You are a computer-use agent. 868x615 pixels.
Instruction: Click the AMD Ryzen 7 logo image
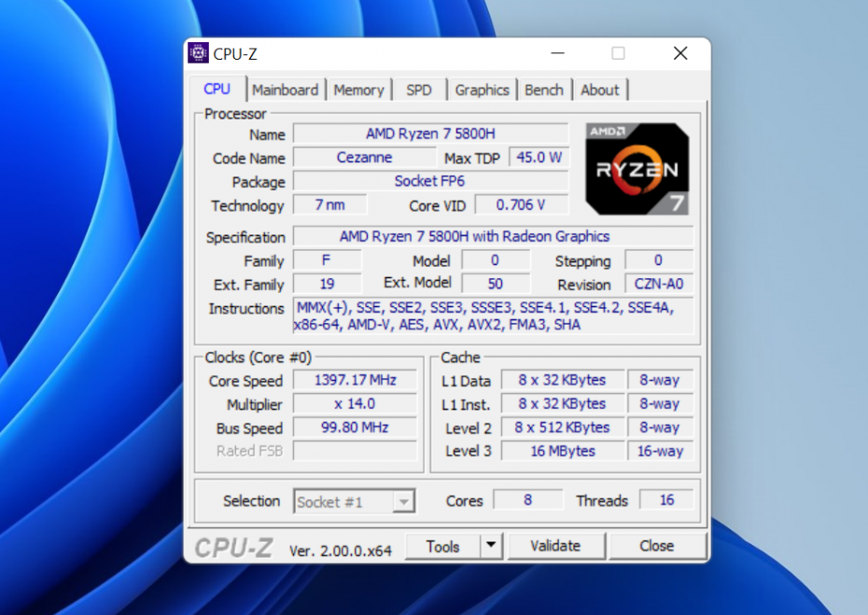click(637, 169)
